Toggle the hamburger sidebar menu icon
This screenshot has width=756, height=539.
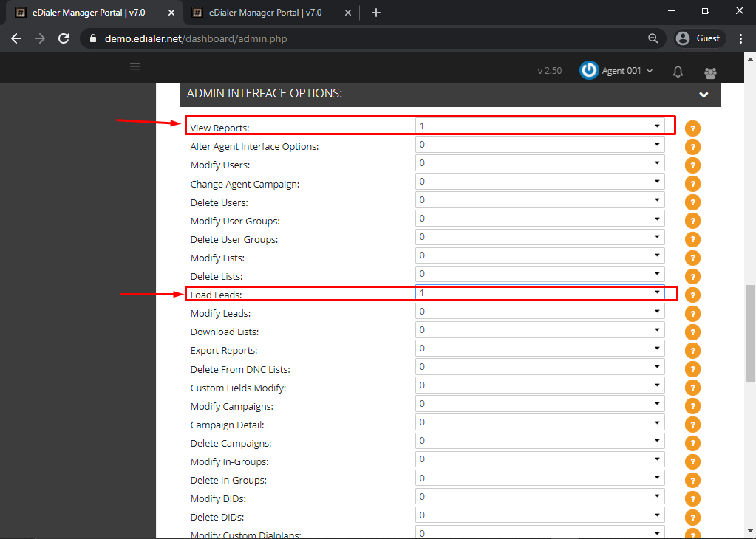[135, 68]
